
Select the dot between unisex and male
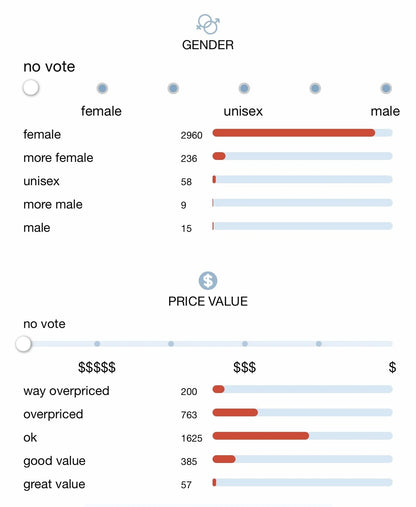tap(315, 88)
